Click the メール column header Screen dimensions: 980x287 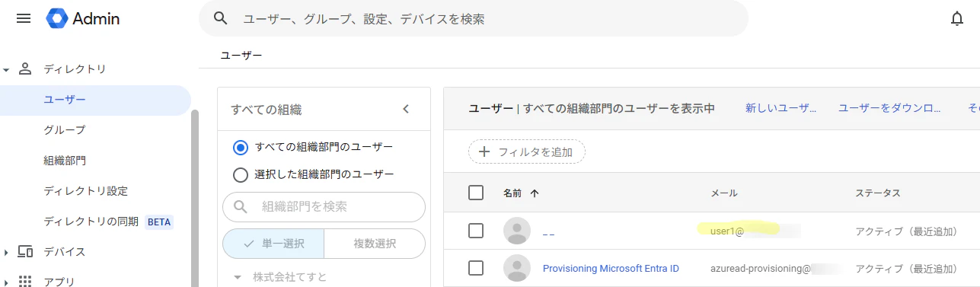(723, 193)
